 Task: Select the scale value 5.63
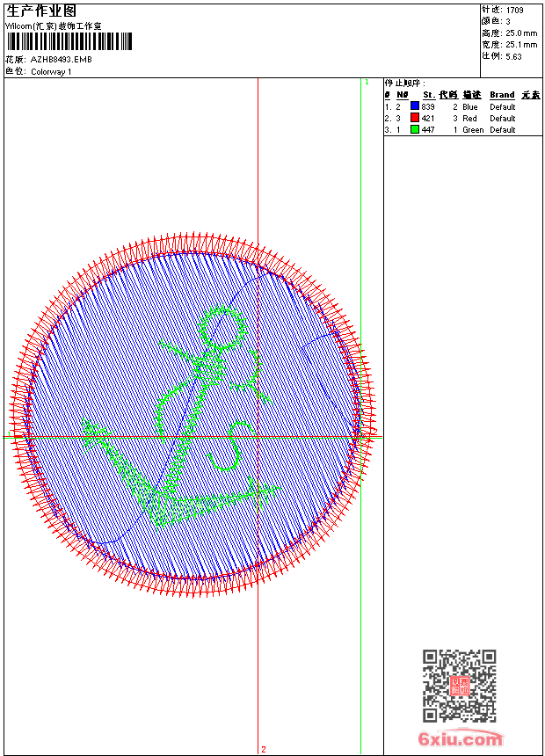point(513,56)
